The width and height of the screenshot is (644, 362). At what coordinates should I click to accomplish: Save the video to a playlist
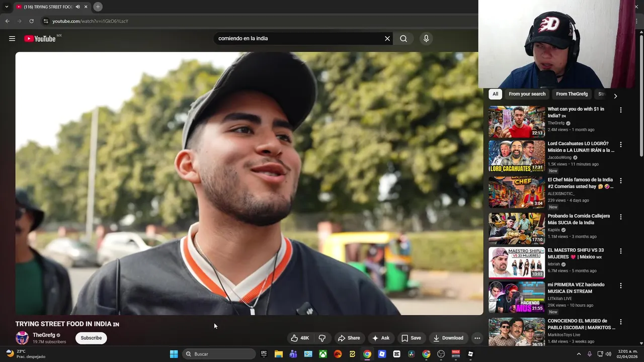pos(411,338)
